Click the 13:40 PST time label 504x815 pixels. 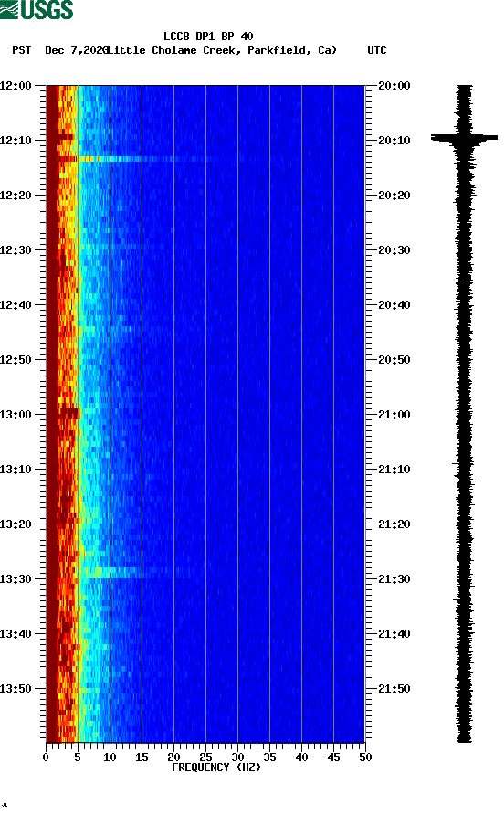[x=16, y=634]
